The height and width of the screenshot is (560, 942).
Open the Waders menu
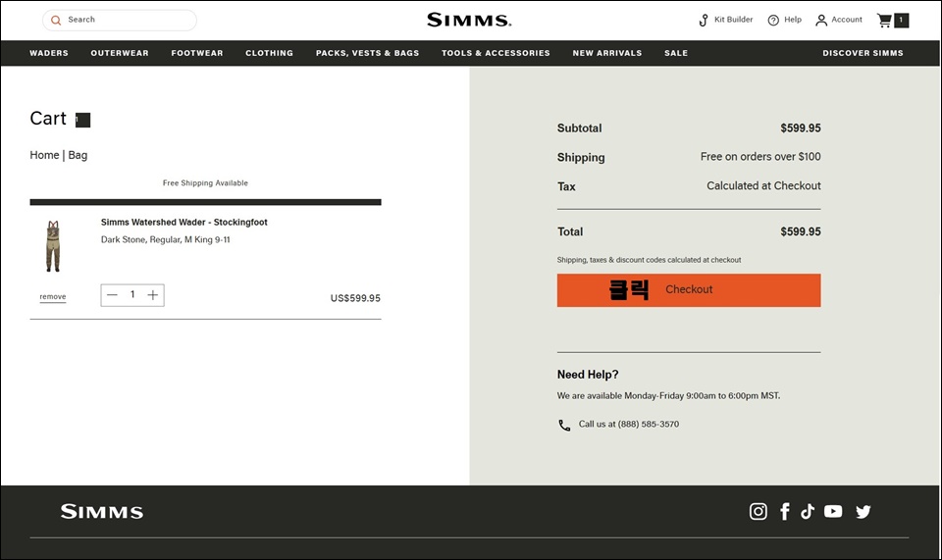point(49,53)
